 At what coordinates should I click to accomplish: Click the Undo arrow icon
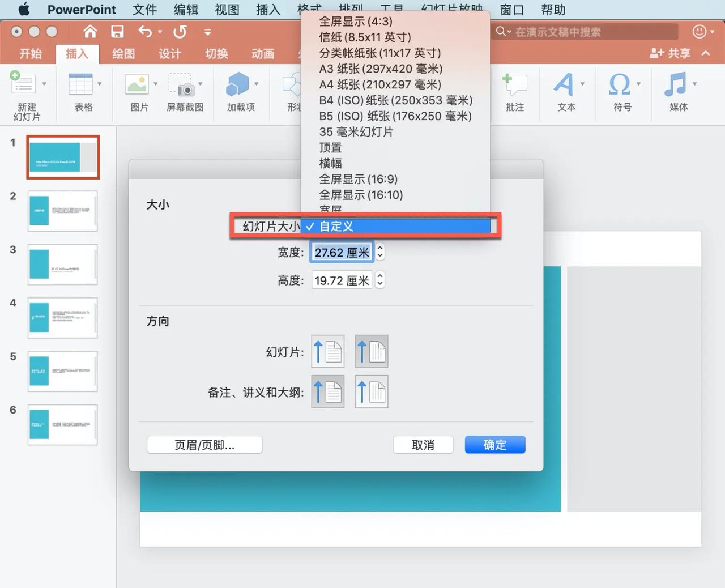pyautogui.click(x=146, y=32)
